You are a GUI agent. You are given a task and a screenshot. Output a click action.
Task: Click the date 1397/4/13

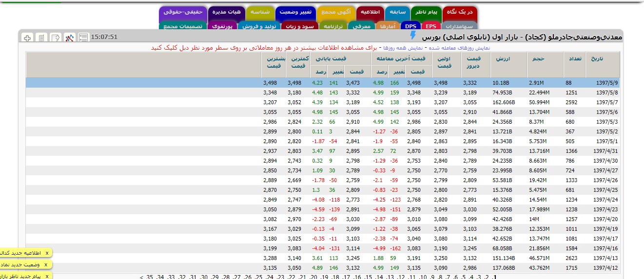605,258
